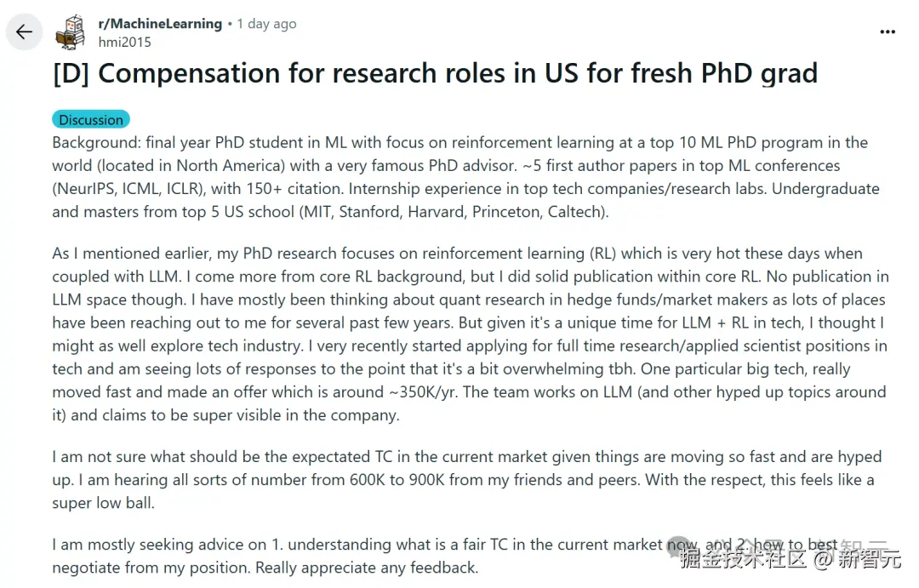The width and height of the screenshot is (919, 588).
Task: Click the paragraph starting 'As I mentioned earlier'
Action: [x=470, y=334]
